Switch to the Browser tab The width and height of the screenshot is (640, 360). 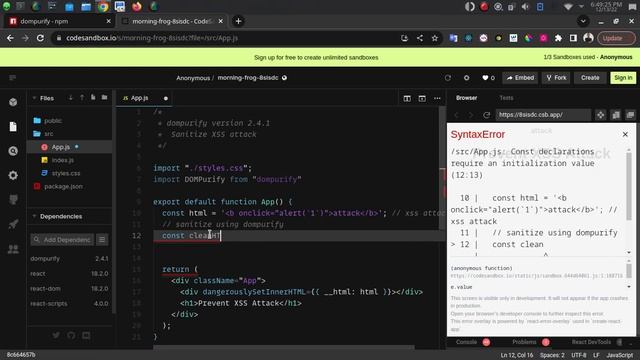click(467, 98)
